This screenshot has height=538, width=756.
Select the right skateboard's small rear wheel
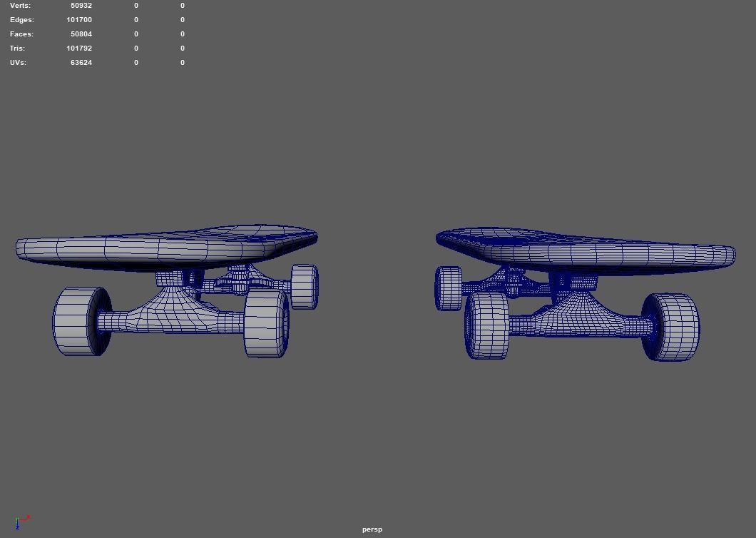448,288
